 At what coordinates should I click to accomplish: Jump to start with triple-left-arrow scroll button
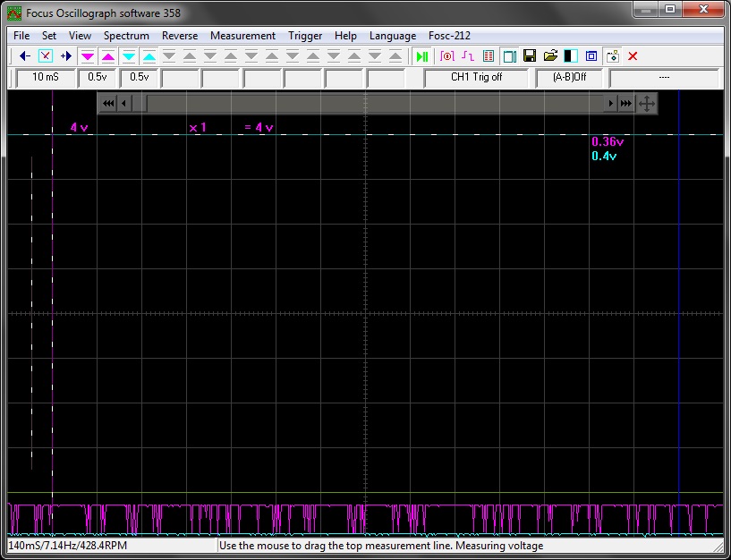click(x=108, y=104)
